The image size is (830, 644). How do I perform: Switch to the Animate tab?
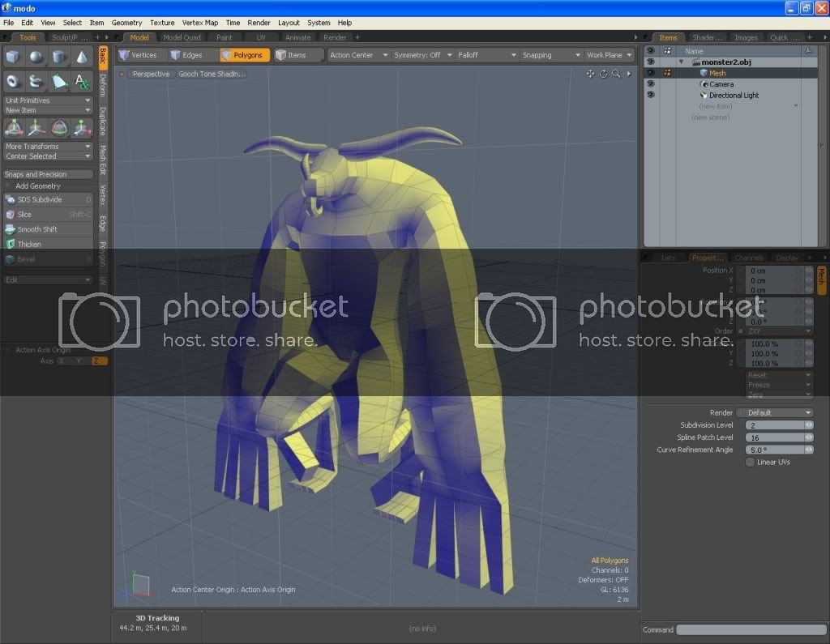tap(298, 37)
